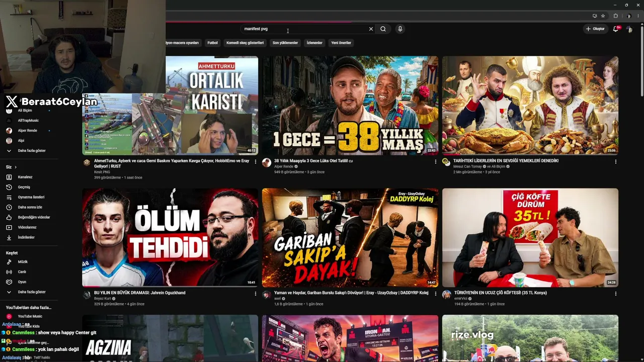Open options menu for '38 Yıllık Maaşıyla' video

coord(436,161)
